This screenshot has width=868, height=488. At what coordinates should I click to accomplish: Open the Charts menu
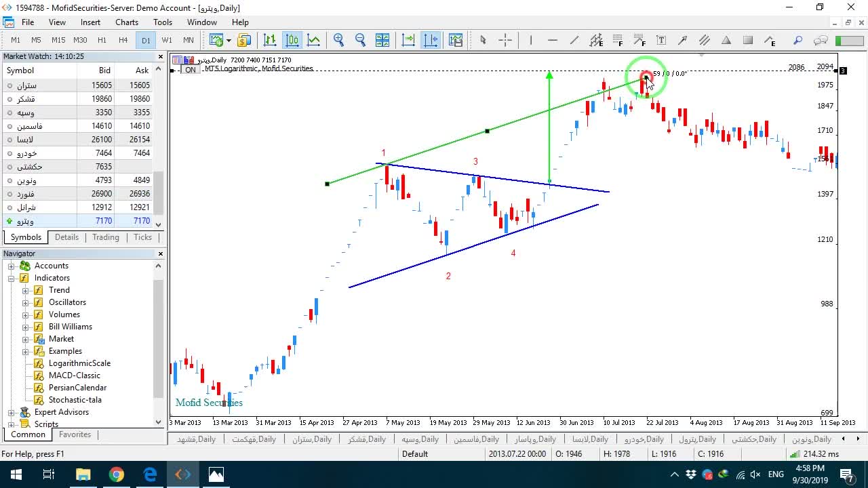click(x=127, y=22)
